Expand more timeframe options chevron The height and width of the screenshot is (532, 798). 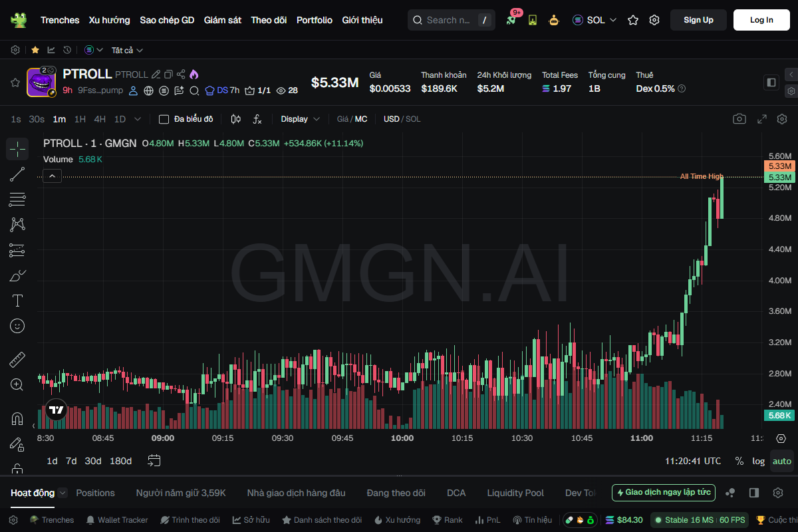point(138,119)
